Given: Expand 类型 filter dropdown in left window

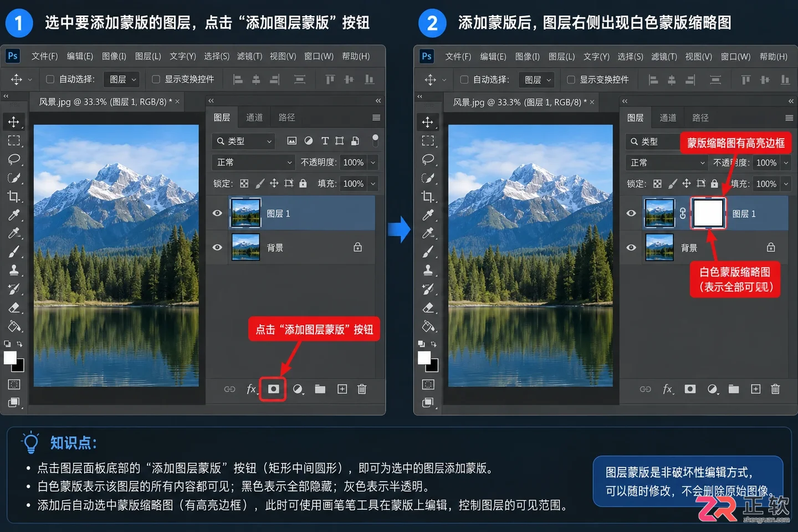Looking at the screenshot, I should 243,141.
